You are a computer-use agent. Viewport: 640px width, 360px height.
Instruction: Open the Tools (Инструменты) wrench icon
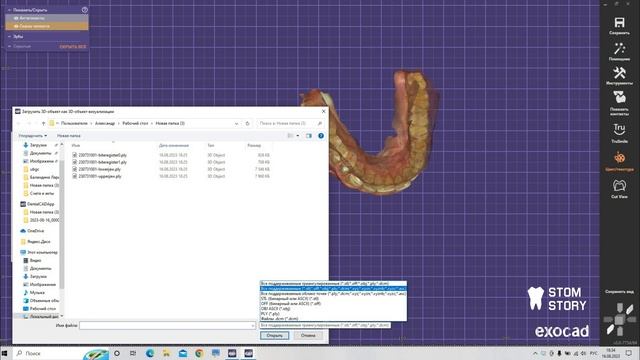pyautogui.click(x=619, y=73)
